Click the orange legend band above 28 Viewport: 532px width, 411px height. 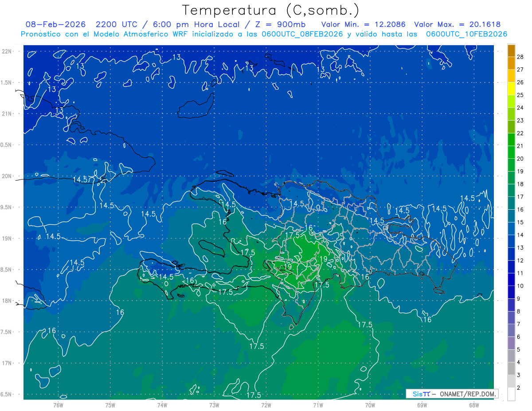[511, 51]
